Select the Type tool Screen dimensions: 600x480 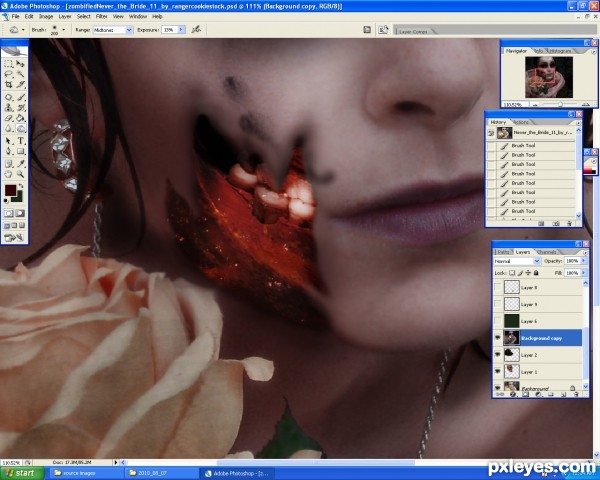point(20,141)
